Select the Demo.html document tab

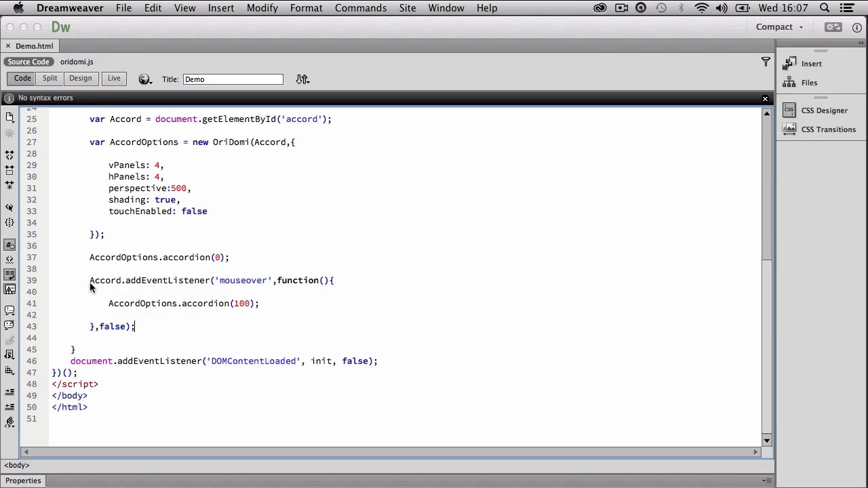click(x=34, y=46)
